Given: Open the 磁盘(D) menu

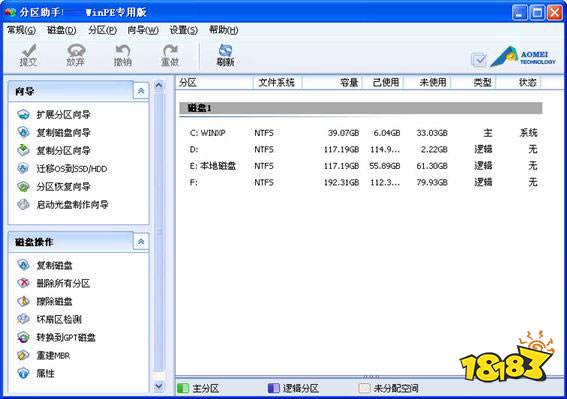Looking at the screenshot, I should coord(62,30).
